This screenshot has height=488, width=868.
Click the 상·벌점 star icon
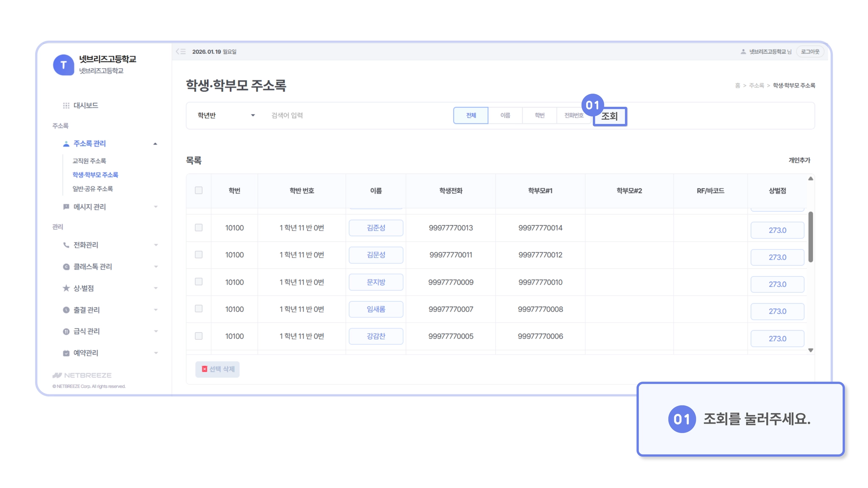click(x=66, y=288)
